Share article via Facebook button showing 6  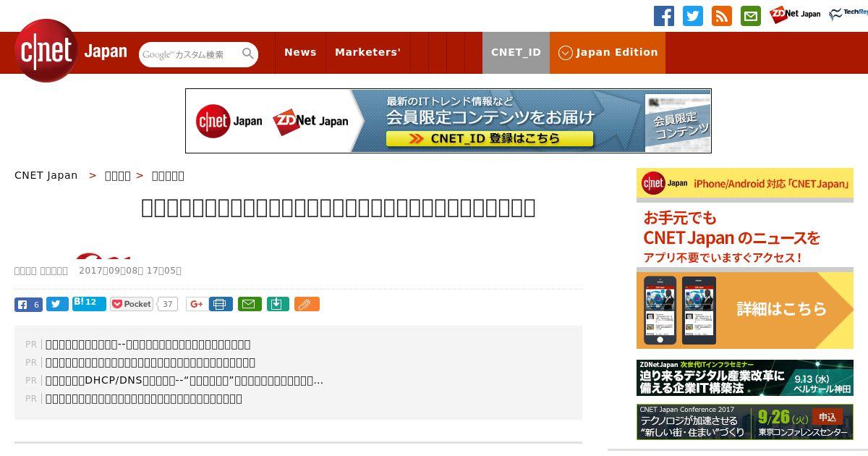[28, 304]
